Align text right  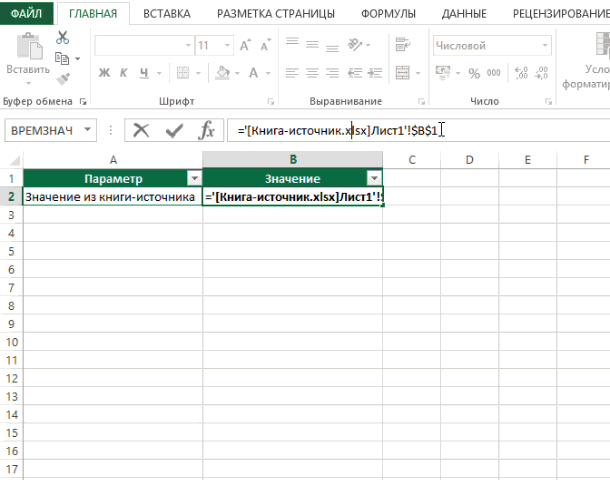click(x=332, y=73)
